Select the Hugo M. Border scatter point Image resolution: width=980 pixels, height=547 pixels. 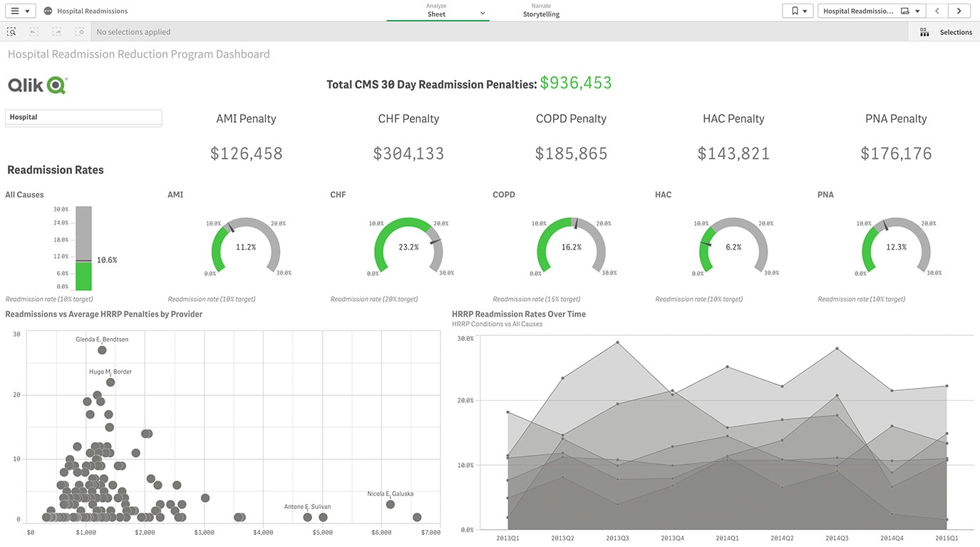[x=110, y=382]
